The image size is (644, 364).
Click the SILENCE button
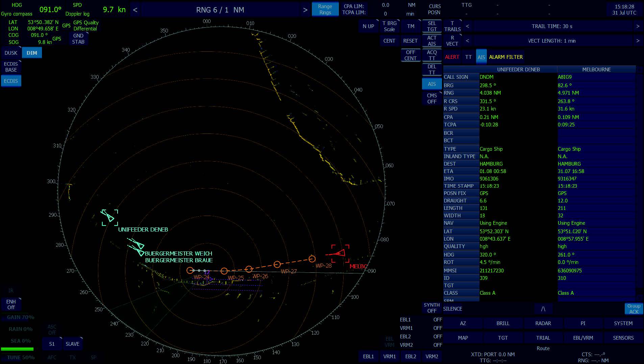tap(452, 309)
